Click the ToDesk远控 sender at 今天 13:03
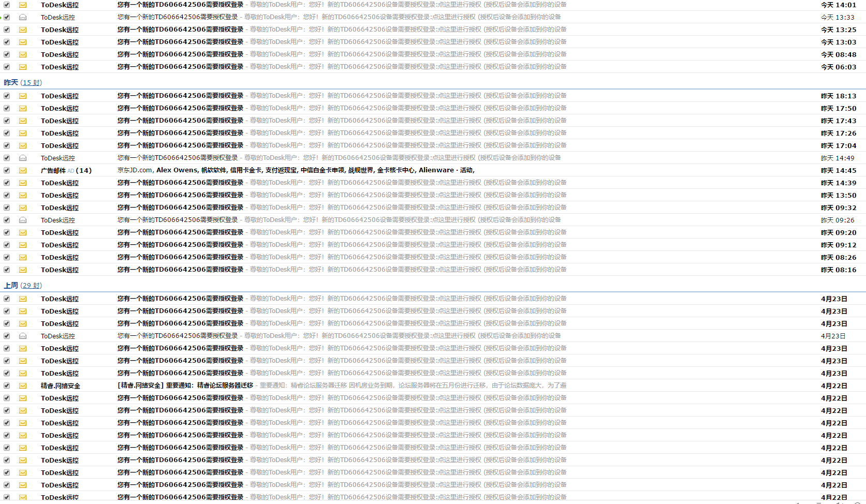The width and height of the screenshot is (866, 504). point(60,42)
